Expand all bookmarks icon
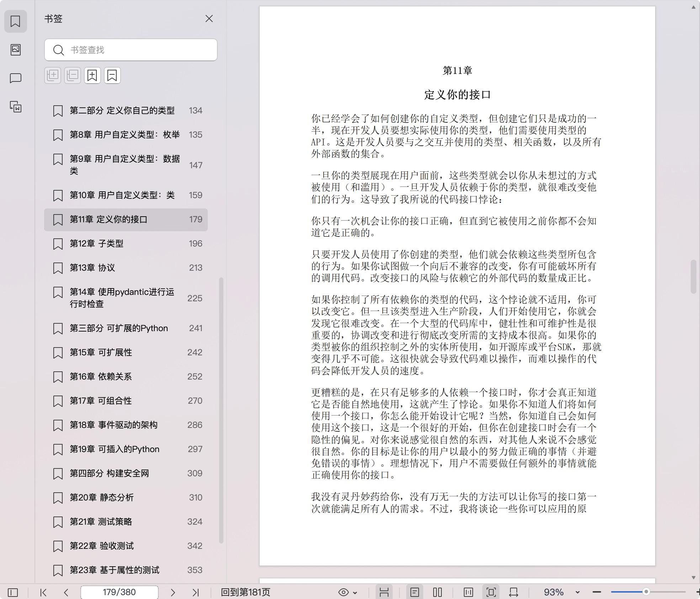The image size is (700, 599). click(x=53, y=75)
